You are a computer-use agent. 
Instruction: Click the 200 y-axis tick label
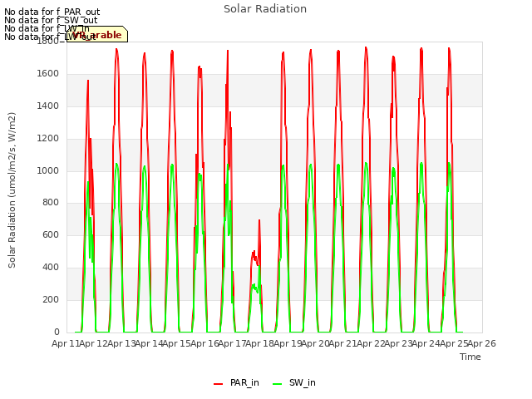[51, 299]
